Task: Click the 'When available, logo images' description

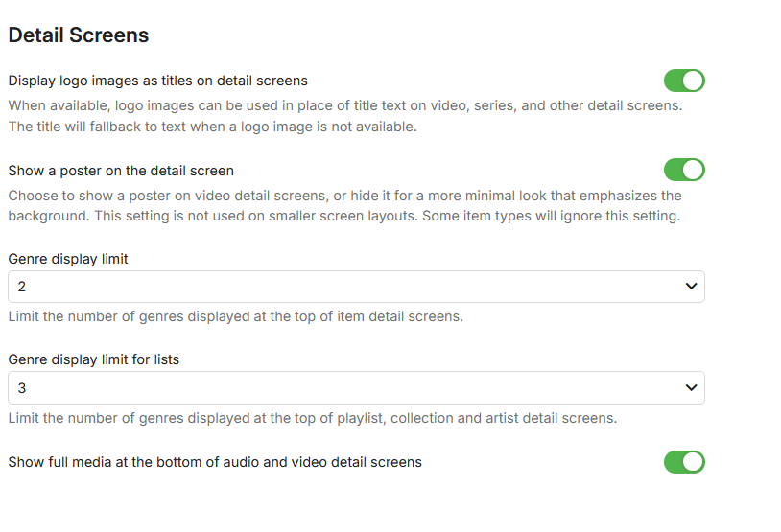Action: click(345, 105)
